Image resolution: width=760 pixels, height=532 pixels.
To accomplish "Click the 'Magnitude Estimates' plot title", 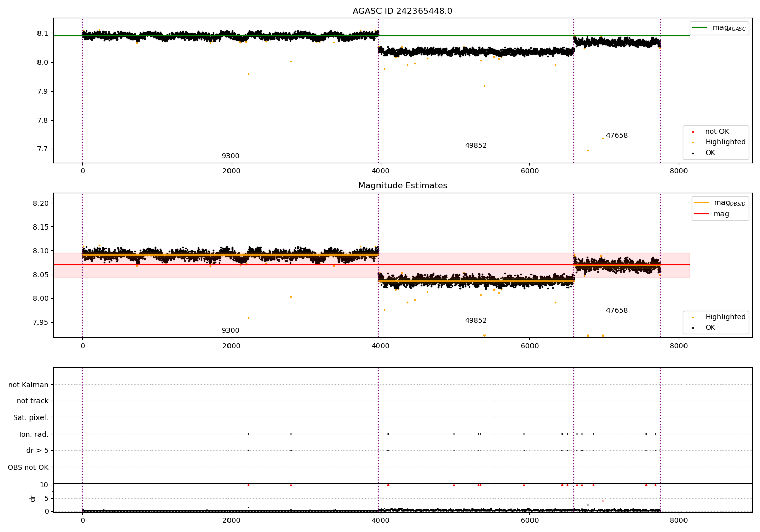I will (402, 186).
